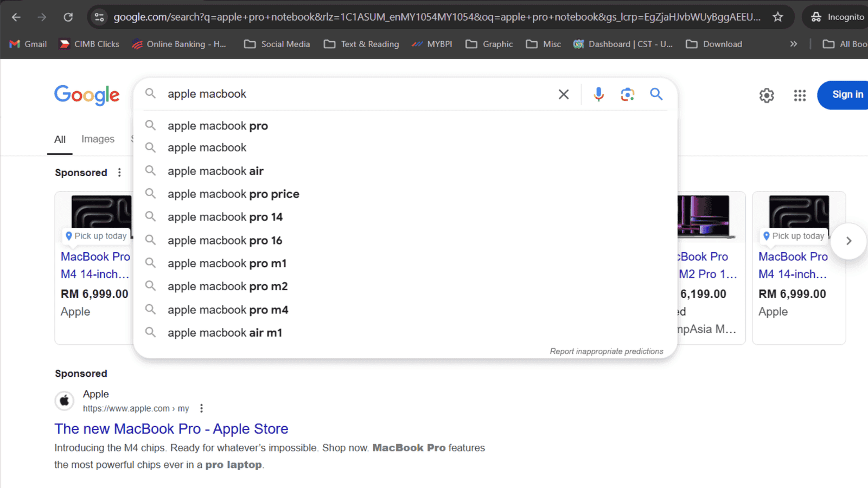Screen dimensions: 868x488
Task: Reload the current page
Action: click(68, 17)
